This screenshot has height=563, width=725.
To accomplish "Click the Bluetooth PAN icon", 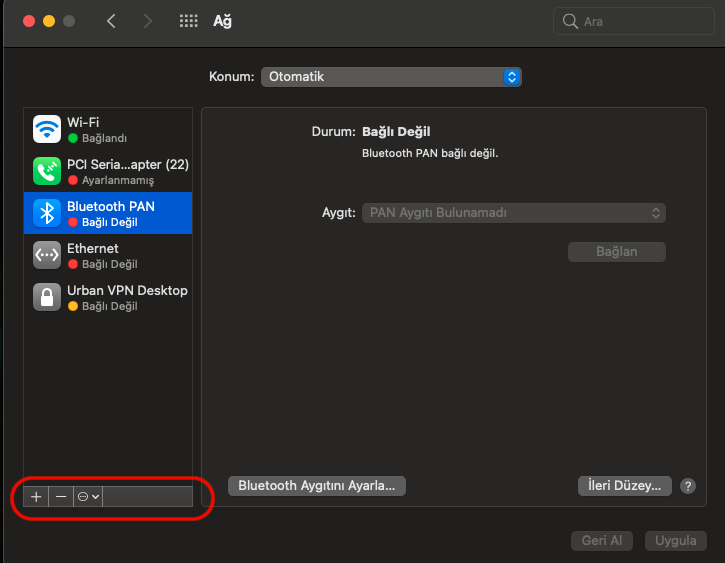I will 47,213.
